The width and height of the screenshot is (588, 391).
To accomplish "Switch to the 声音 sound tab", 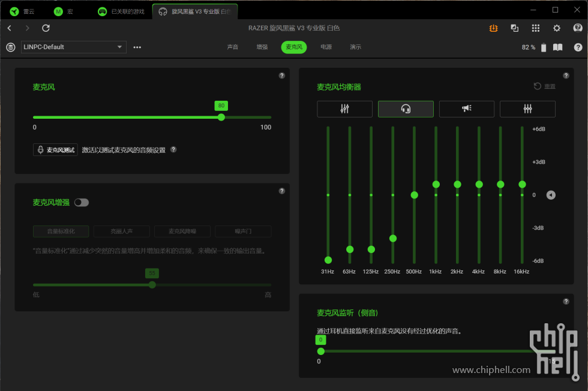I will point(233,47).
